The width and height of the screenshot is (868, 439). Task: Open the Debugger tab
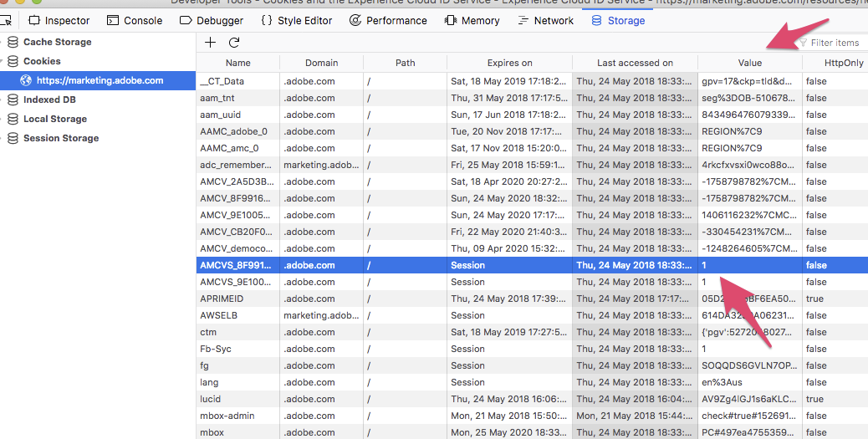(212, 20)
